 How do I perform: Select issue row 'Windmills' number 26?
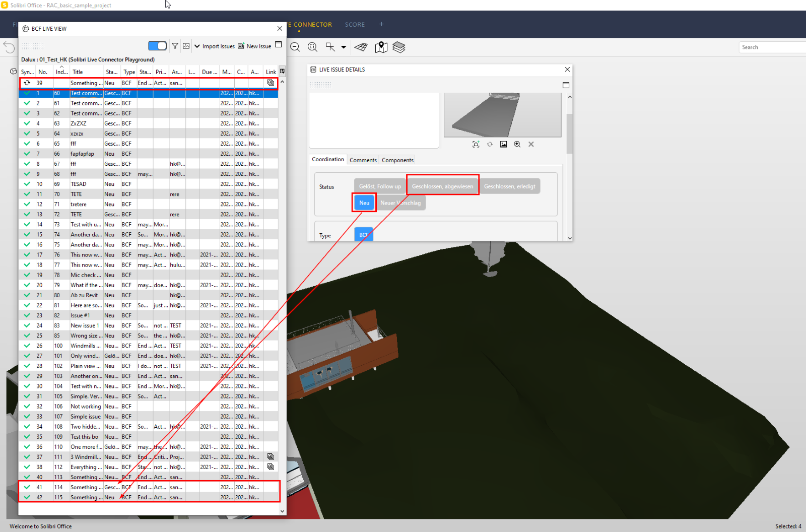click(x=149, y=346)
